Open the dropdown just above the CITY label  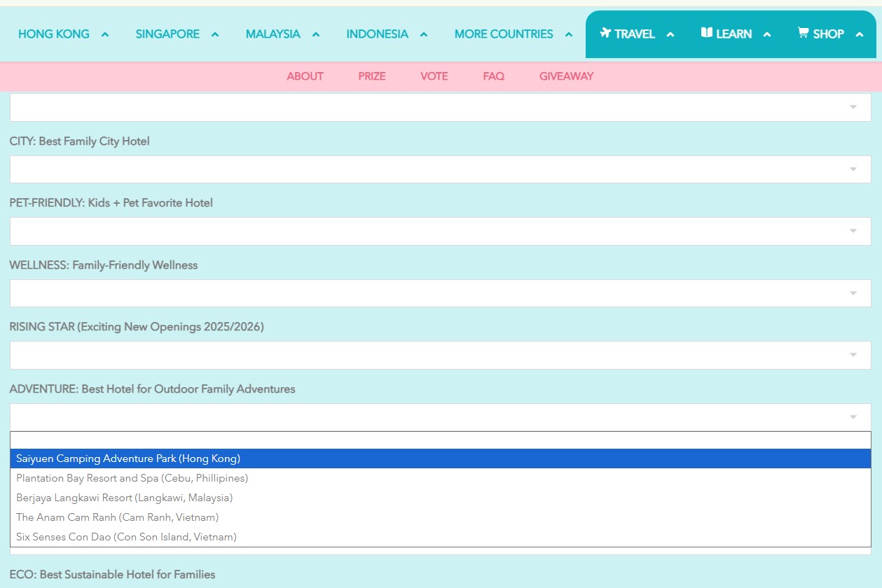(x=440, y=107)
